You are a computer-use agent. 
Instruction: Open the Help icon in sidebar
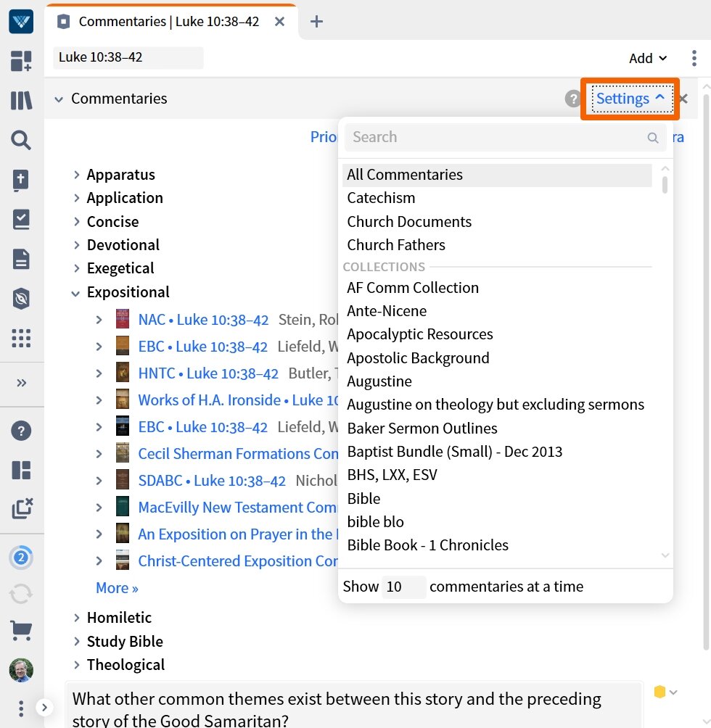[21, 431]
